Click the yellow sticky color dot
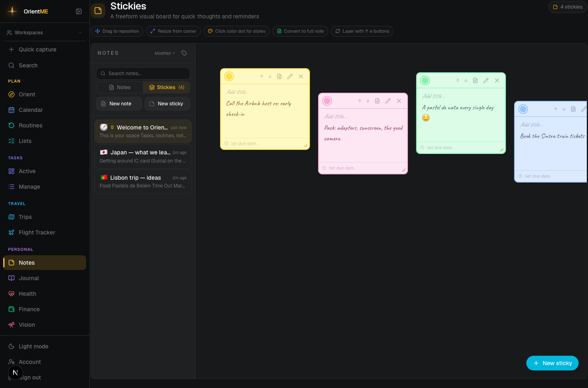This screenshot has width=588, height=388. [229, 76]
